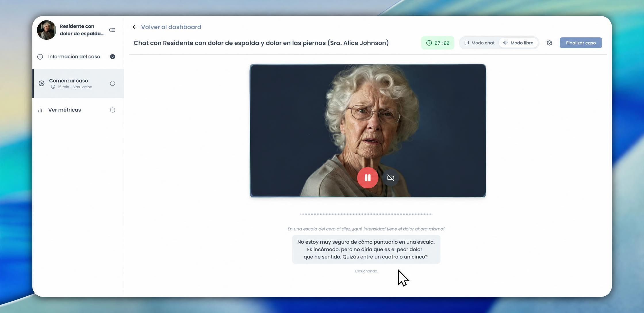This screenshot has width=644, height=313.
Task: Collapse the sidebar with the menu icon
Action: pyautogui.click(x=112, y=30)
